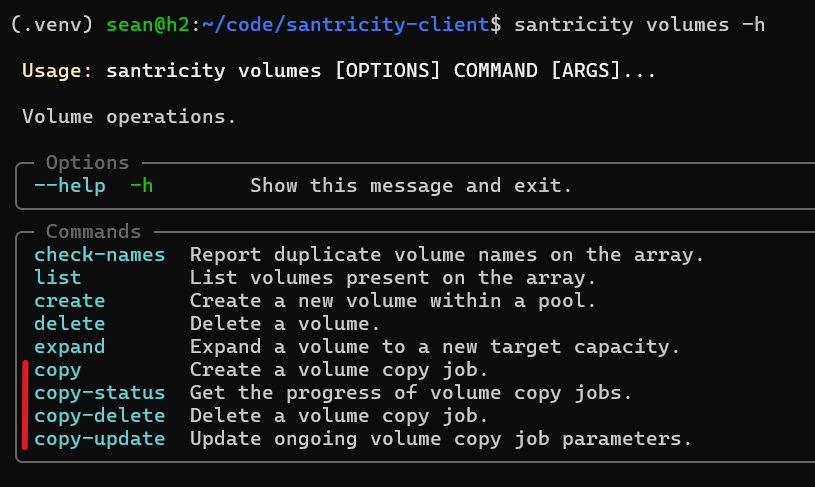Click the 'expand' command name
This screenshot has width=815, height=487.
point(70,347)
